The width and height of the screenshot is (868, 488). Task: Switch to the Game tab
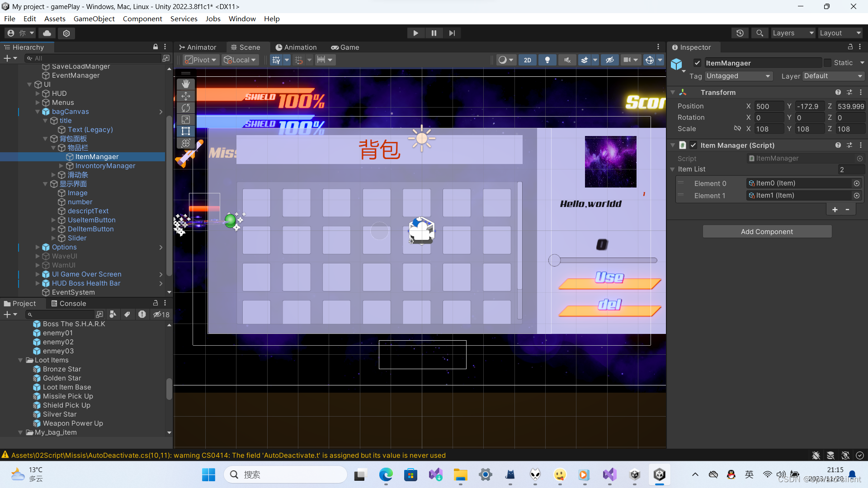click(x=345, y=47)
